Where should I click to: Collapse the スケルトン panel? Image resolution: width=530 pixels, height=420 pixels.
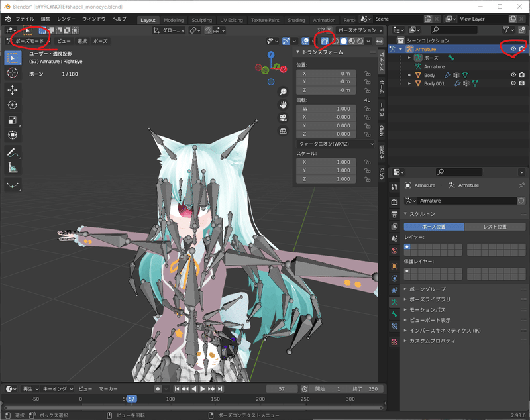tap(422, 214)
